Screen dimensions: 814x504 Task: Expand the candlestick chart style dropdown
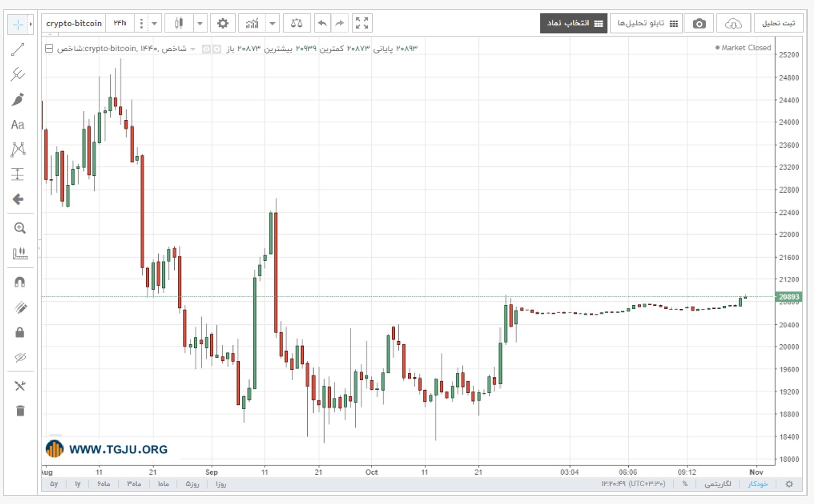[200, 23]
